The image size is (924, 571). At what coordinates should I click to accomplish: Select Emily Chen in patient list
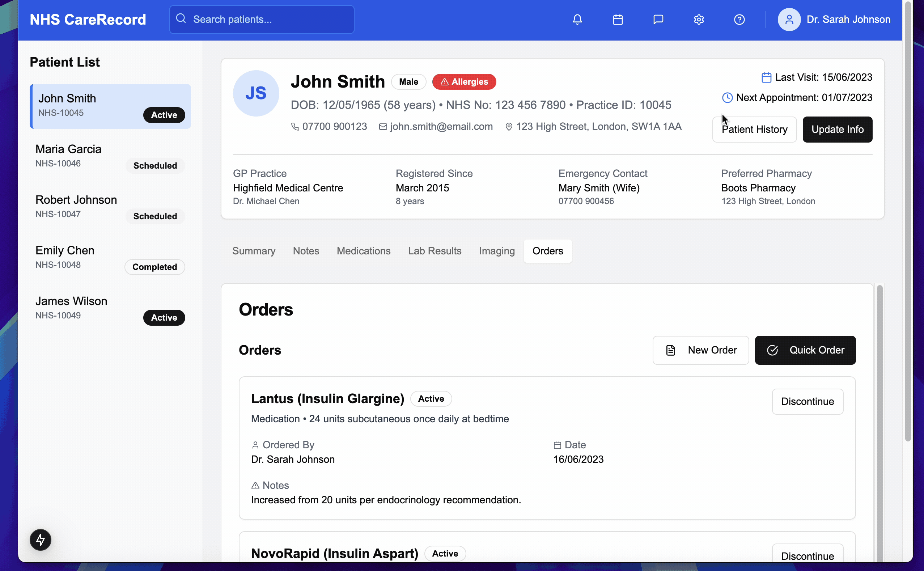(x=110, y=258)
